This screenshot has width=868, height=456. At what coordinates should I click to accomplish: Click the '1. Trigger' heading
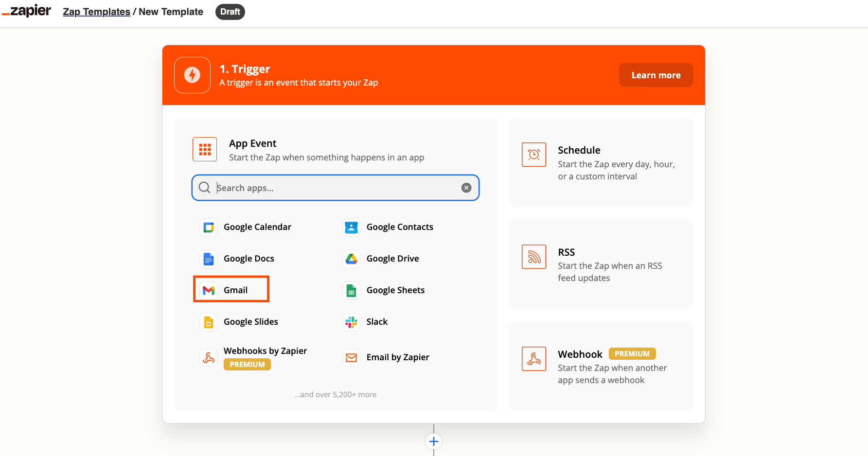click(245, 69)
